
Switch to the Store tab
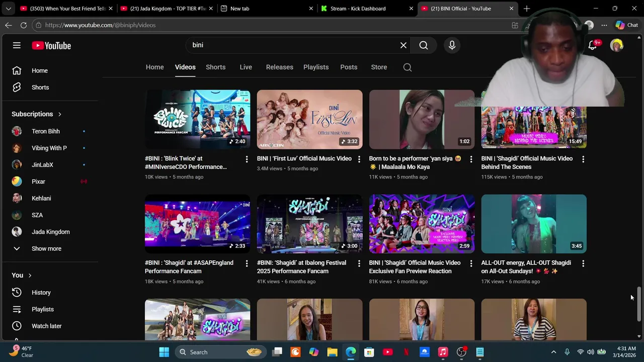[379, 67]
